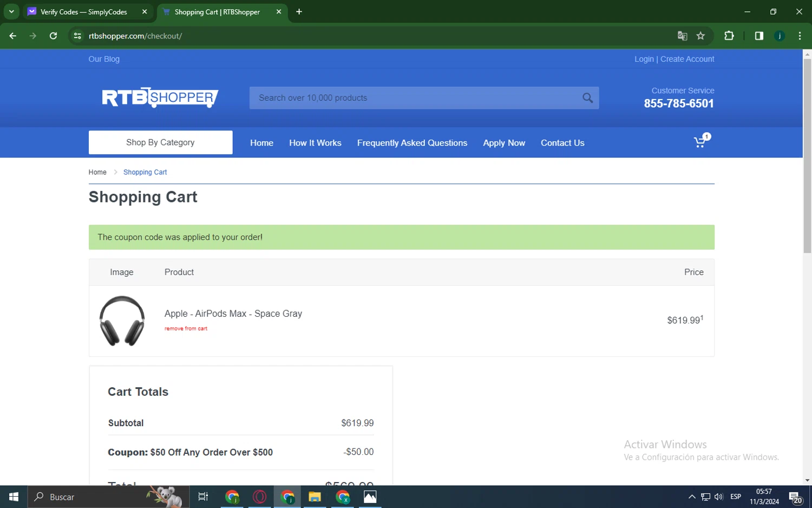Open new tab with plus button
The image size is (812, 508).
299,11
